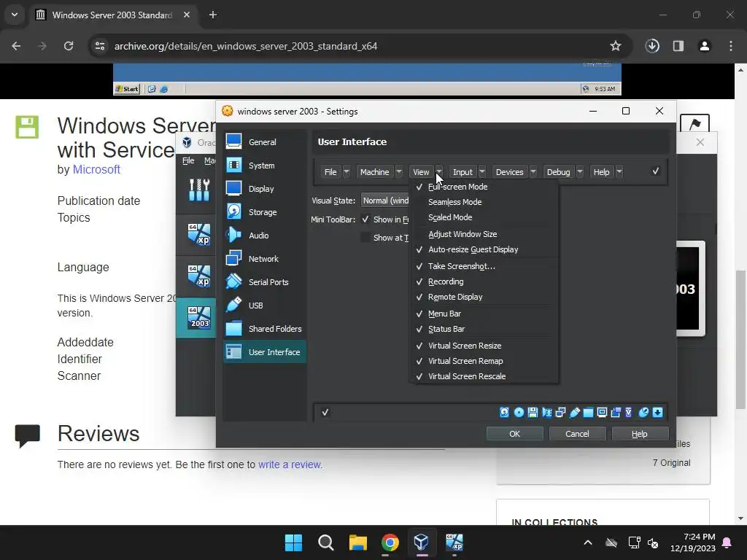
Task: Open the Shared Folders settings page
Action: (x=264, y=329)
